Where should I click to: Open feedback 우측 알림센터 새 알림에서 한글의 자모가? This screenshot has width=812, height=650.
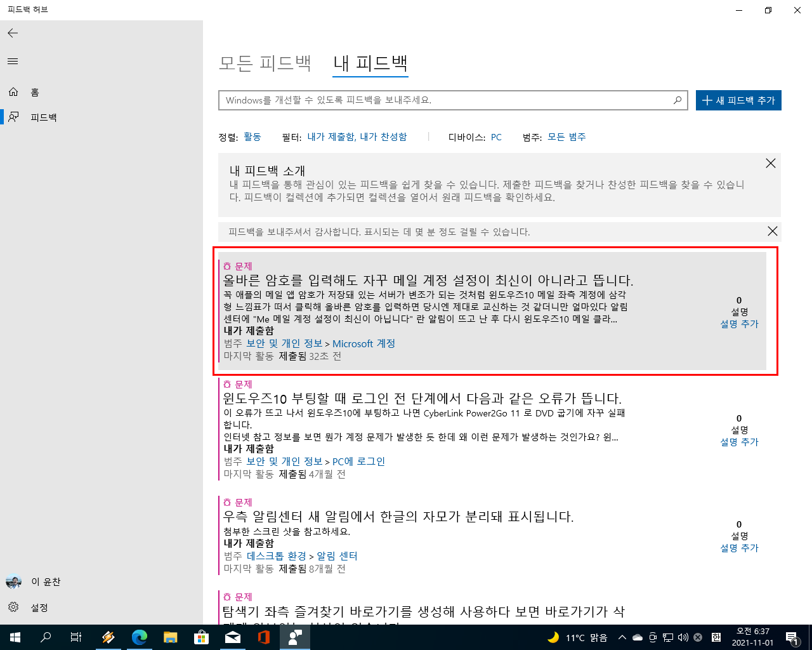398,516
